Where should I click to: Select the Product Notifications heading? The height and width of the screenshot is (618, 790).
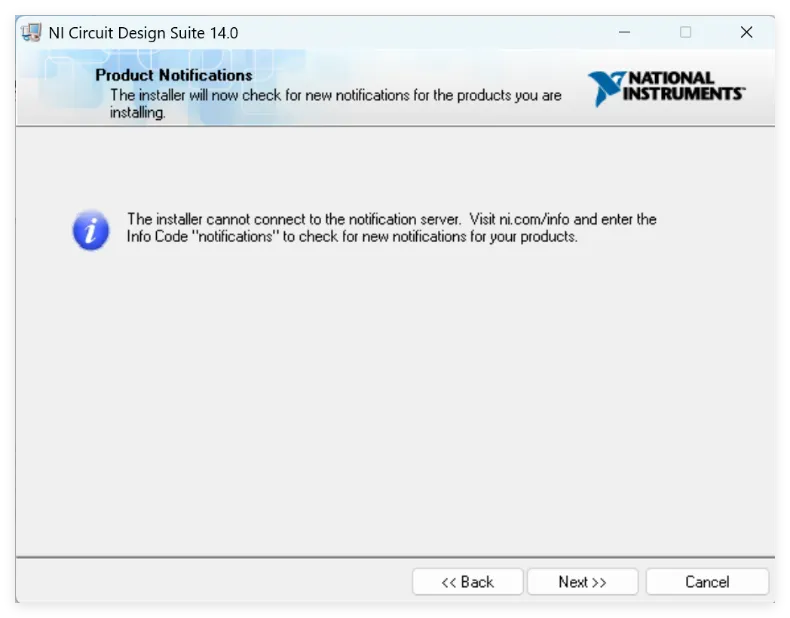(174, 75)
